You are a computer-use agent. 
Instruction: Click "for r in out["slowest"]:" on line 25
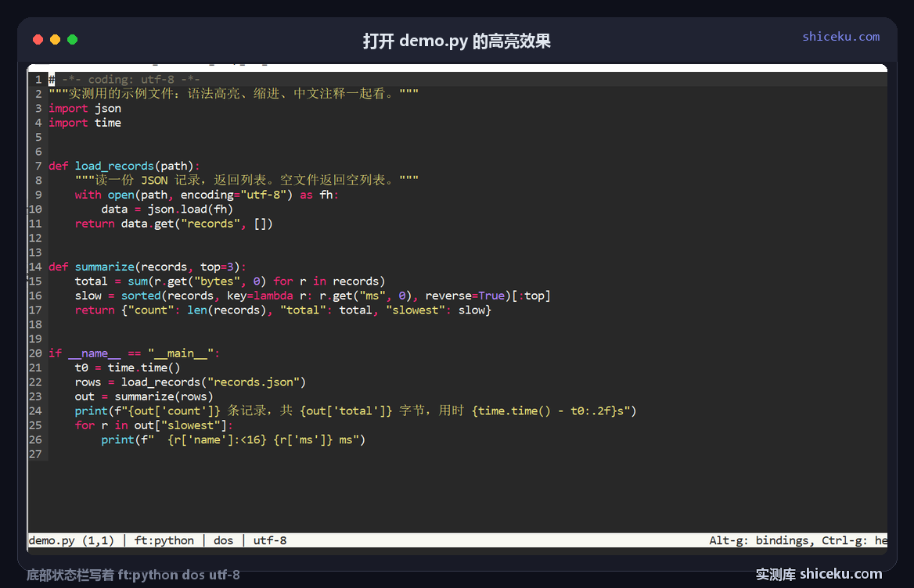click(x=154, y=425)
